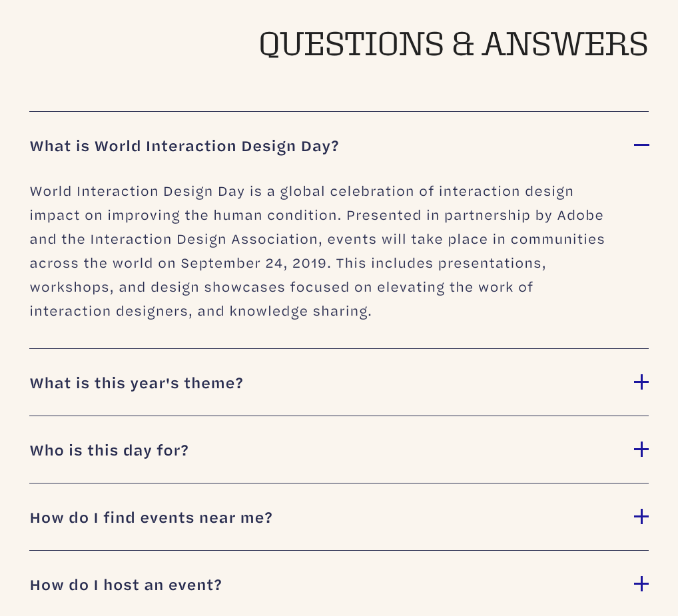The height and width of the screenshot is (616, 678).
Task: Toggle the "What is World Interaction Design Day?" question title
Action: coord(184,146)
